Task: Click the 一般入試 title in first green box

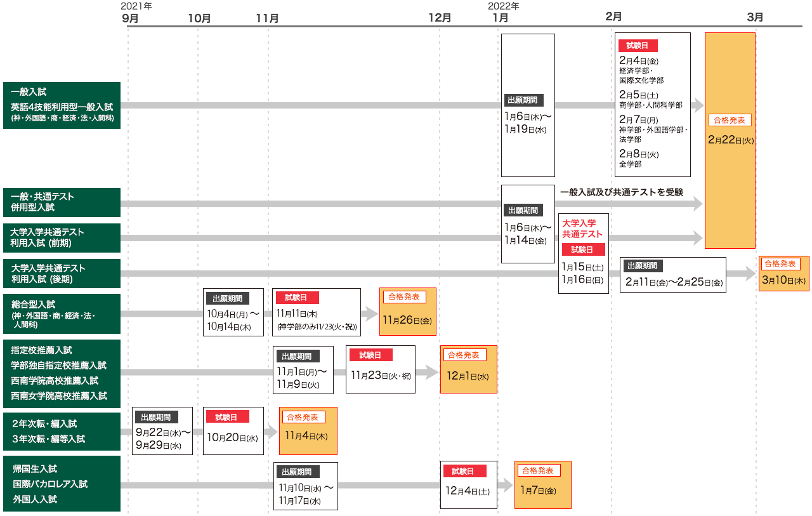Action: [29, 92]
